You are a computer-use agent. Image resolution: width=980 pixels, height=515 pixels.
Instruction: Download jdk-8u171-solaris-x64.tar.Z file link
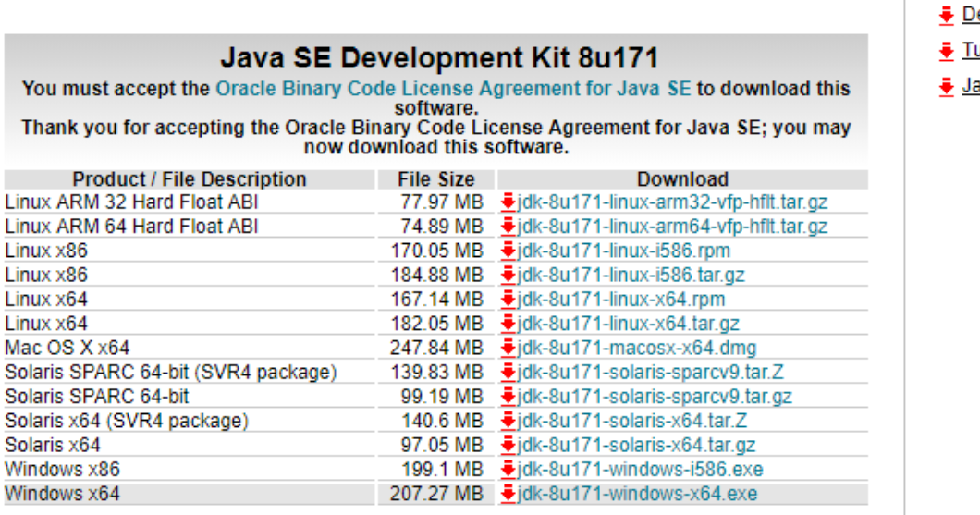pos(631,421)
